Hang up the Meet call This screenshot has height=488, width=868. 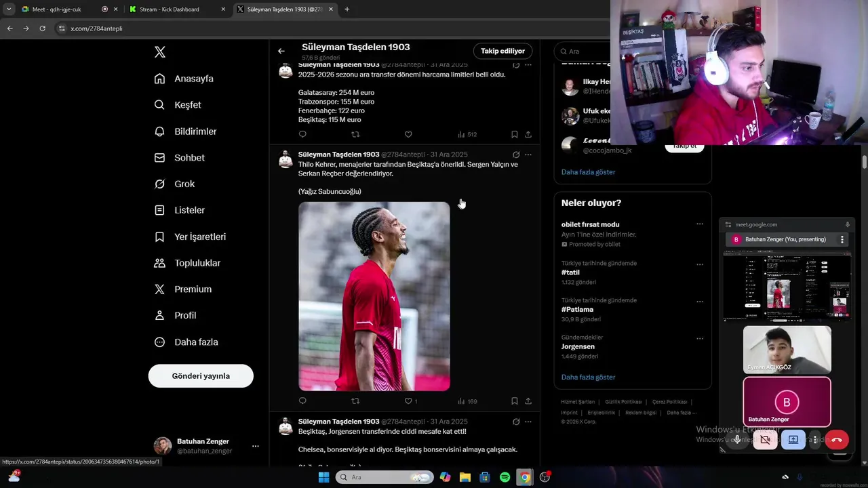tap(837, 440)
